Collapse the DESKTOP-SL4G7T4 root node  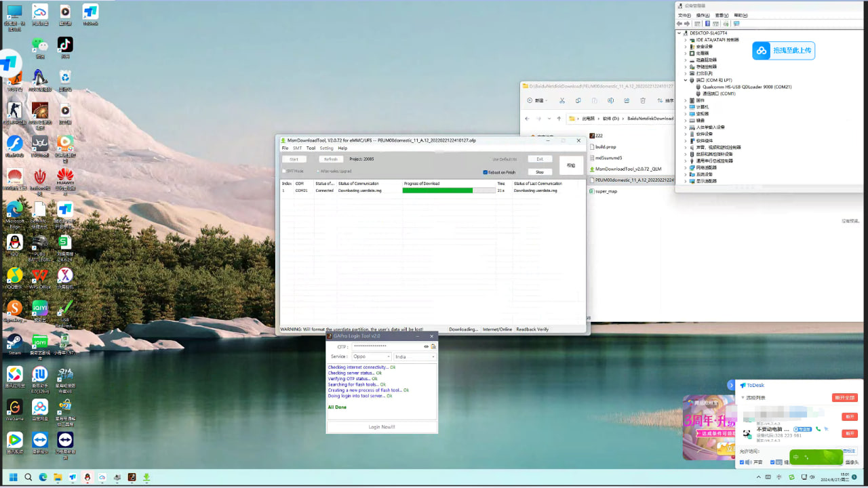pos(679,33)
